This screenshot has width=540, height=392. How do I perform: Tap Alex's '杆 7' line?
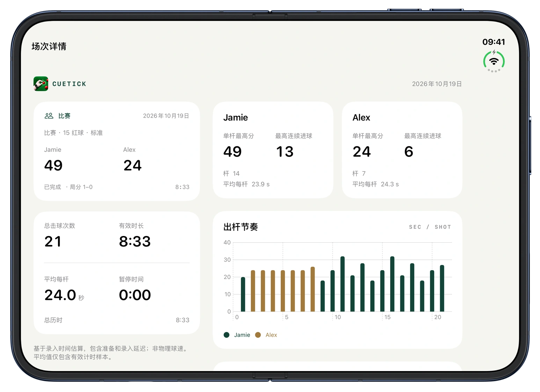pos(359,174)
